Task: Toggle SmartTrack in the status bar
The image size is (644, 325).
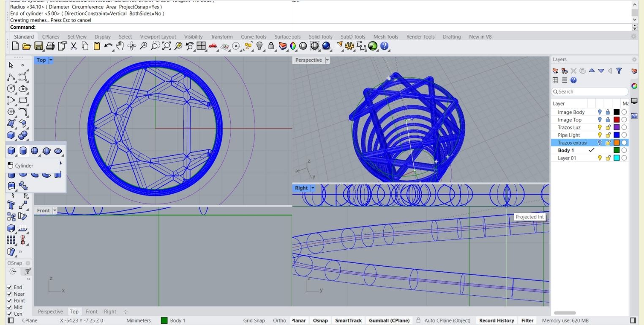Action: coord(348,320)
